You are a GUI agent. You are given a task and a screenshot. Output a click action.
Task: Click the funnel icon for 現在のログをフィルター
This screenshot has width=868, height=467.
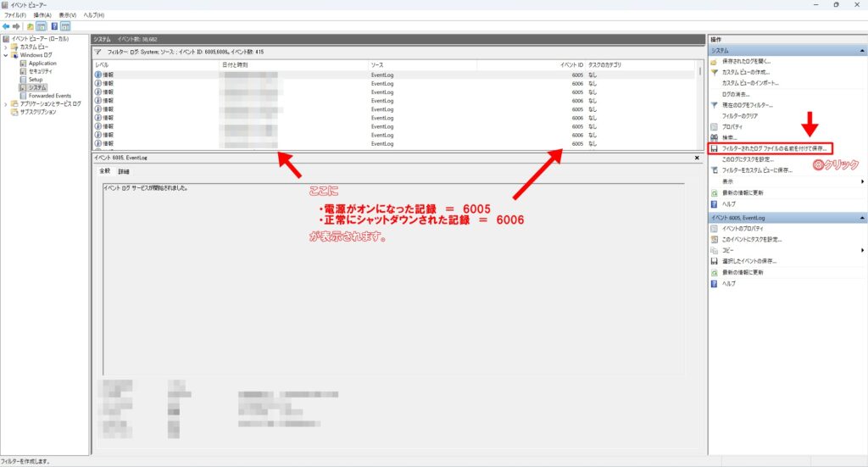(714, 104)
